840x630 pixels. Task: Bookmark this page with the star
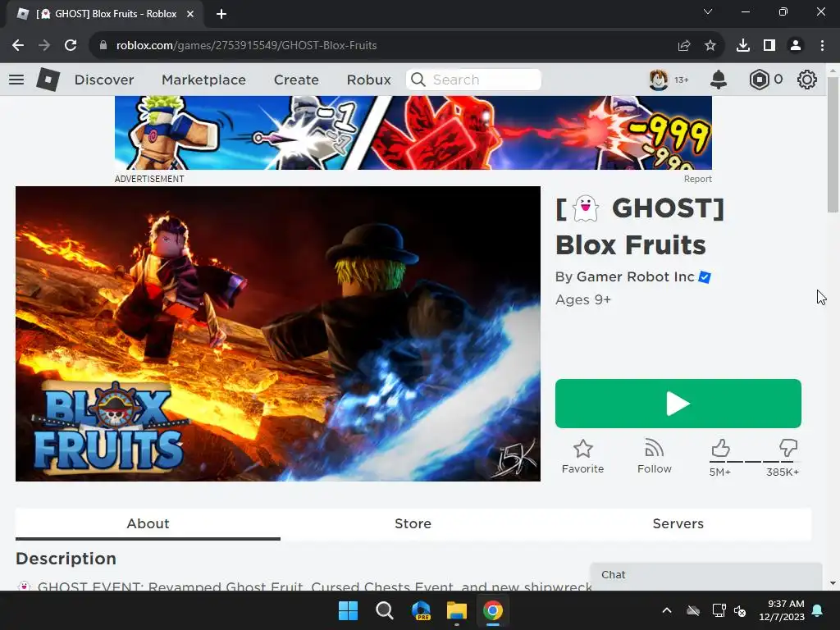point(710,46)
